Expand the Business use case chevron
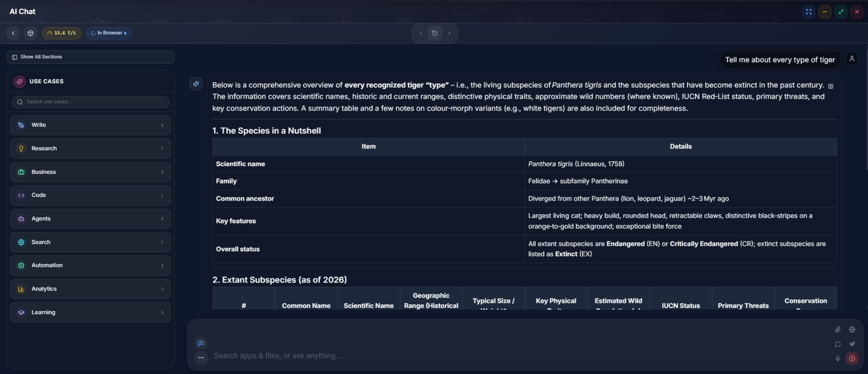The image size is (868, 374). pos(162,172)
